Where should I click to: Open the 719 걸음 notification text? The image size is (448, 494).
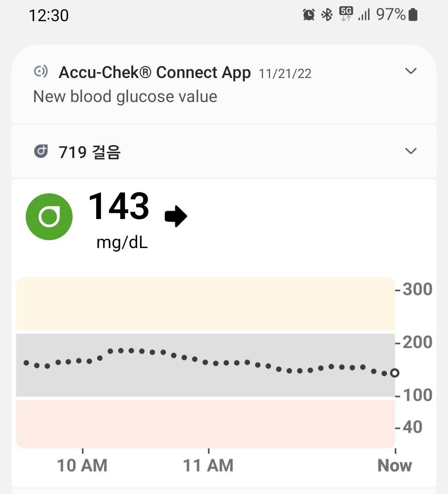click(x=90, y=152)
